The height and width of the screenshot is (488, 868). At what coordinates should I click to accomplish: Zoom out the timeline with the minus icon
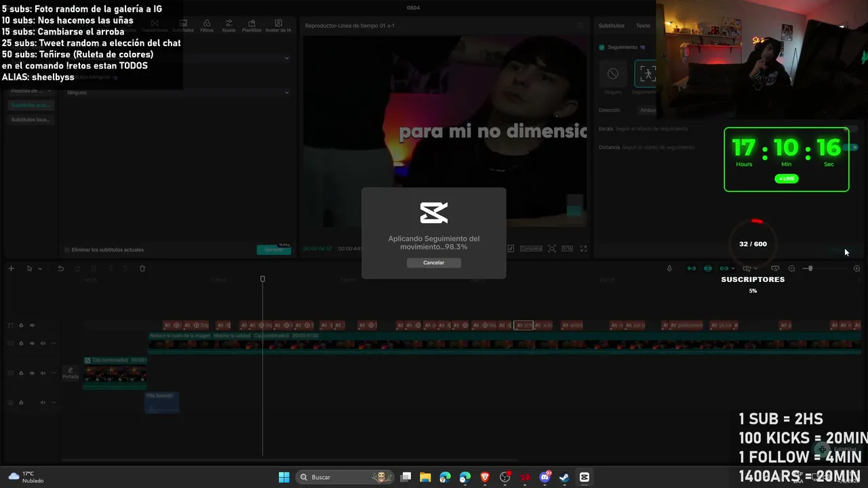point(791,268)
